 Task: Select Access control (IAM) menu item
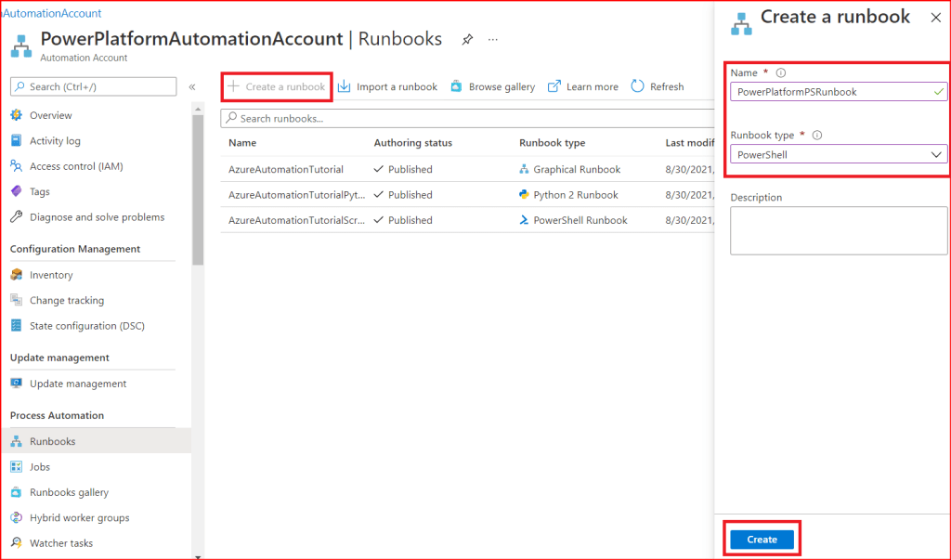[x=76, y=166]
